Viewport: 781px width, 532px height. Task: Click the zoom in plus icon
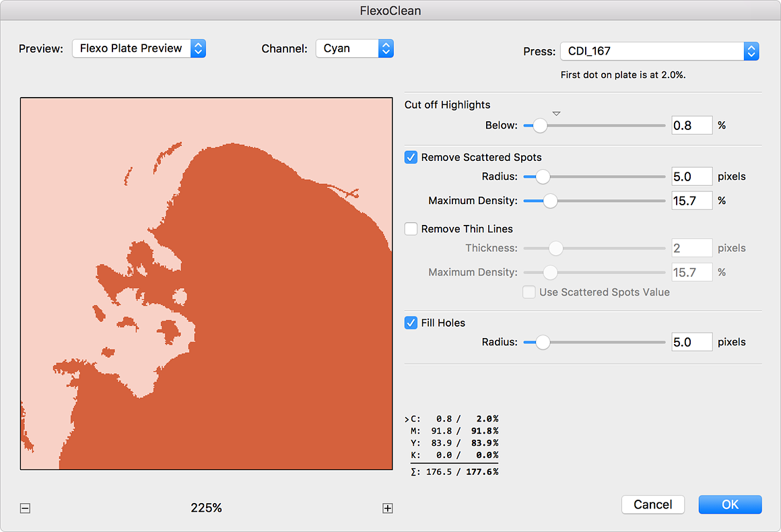click(387, 508)
